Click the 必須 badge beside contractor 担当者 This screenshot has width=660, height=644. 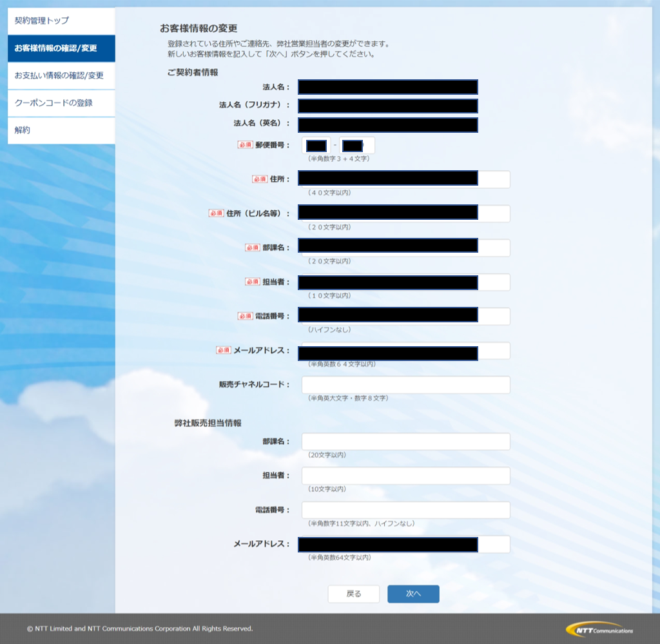point(253,282)
